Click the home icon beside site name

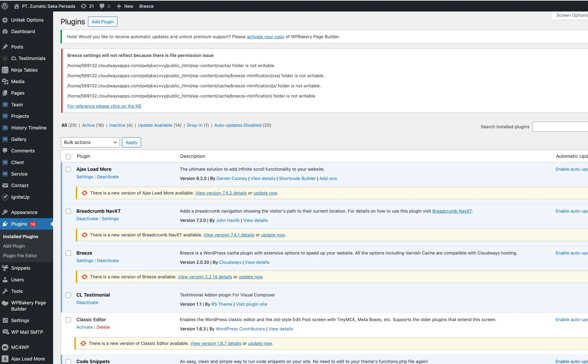tap(16, 6)
